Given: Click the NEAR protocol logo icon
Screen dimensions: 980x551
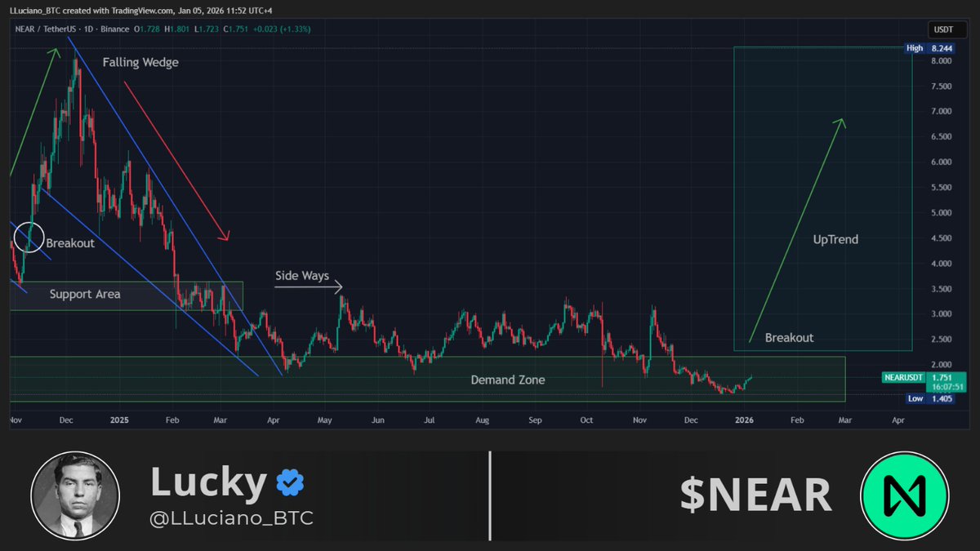Looking at the screenshot, I should pos(905,495).
